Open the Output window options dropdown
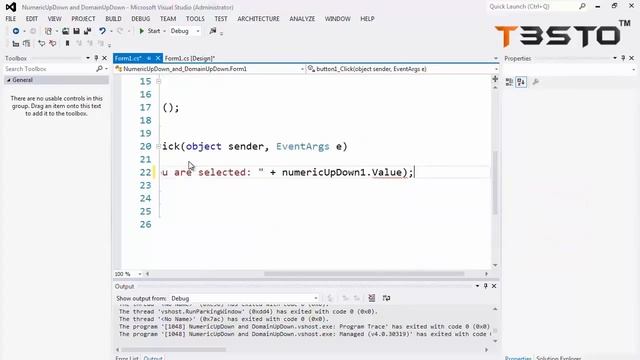Screen dimensions: 640x360 point(477,286)
